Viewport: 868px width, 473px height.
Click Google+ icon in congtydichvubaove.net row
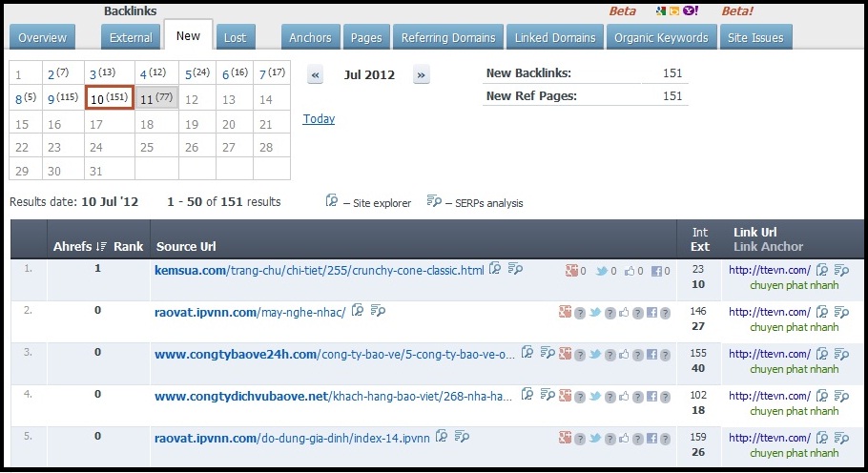(x=565, y=396)
